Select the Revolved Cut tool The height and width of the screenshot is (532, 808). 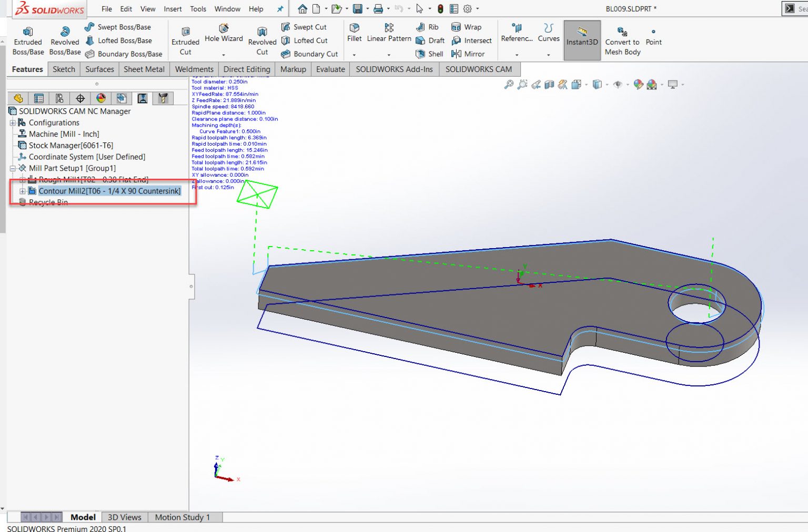point(262,40)
